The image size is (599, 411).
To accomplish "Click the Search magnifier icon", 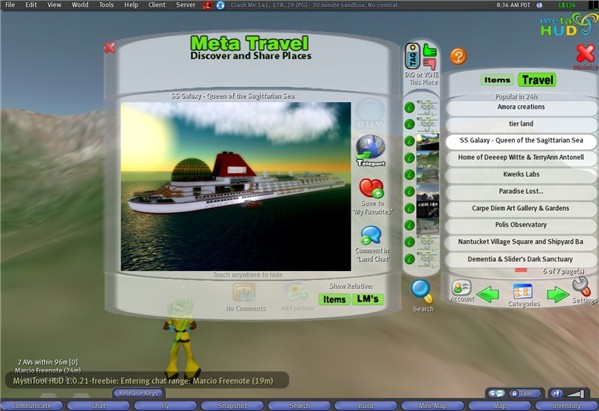I will [422, 292].
